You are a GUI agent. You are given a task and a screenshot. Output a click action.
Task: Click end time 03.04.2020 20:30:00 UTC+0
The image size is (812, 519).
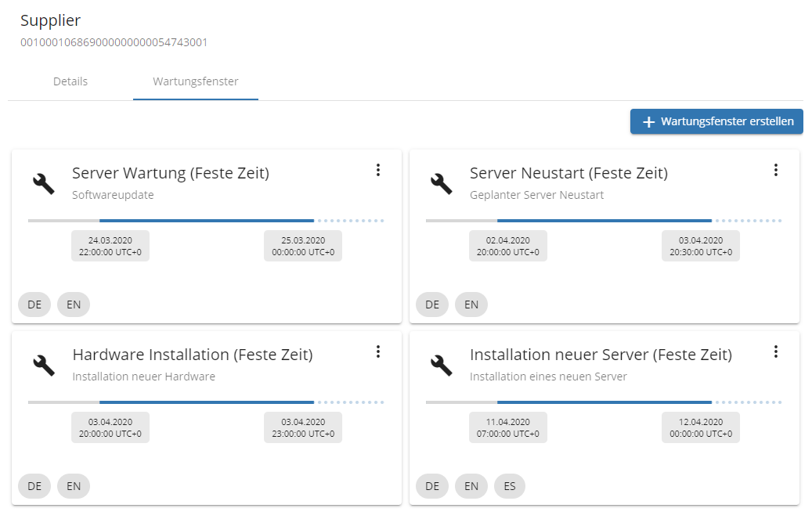(701, 246)
